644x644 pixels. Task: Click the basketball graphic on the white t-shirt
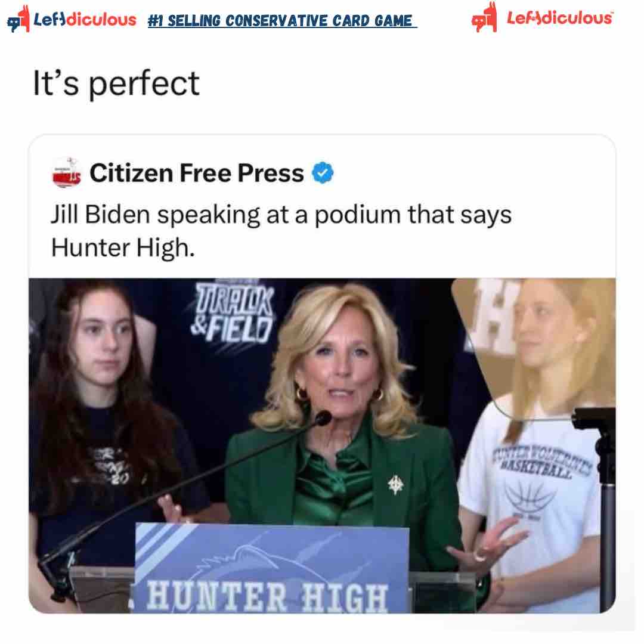[528, 496]
